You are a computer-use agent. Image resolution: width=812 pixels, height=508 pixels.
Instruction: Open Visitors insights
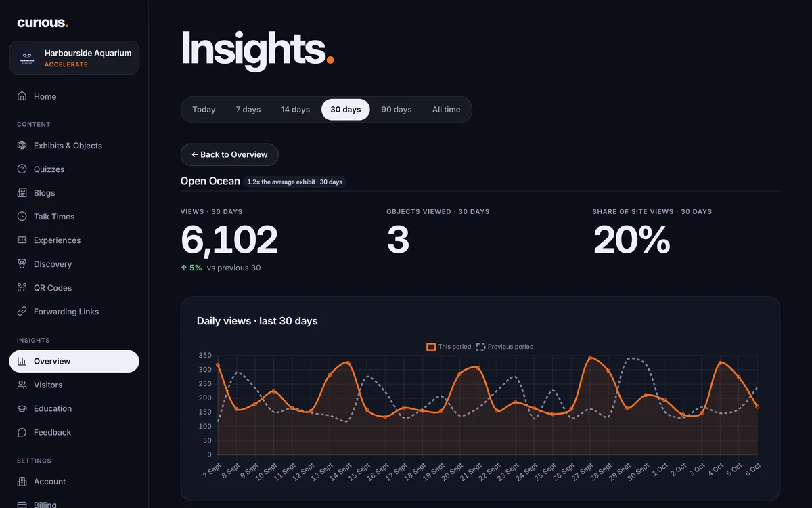point(74,385)
